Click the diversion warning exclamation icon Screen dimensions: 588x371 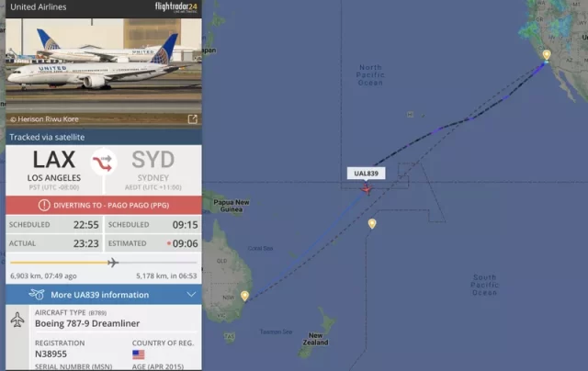(x=44, y=205)
